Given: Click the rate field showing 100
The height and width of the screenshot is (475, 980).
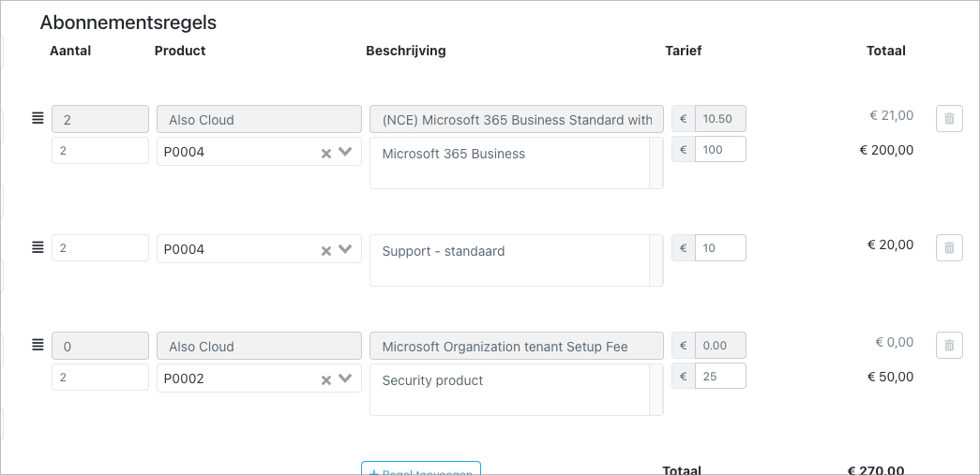Looking at the screenshot, I should (x=720, y=149).
